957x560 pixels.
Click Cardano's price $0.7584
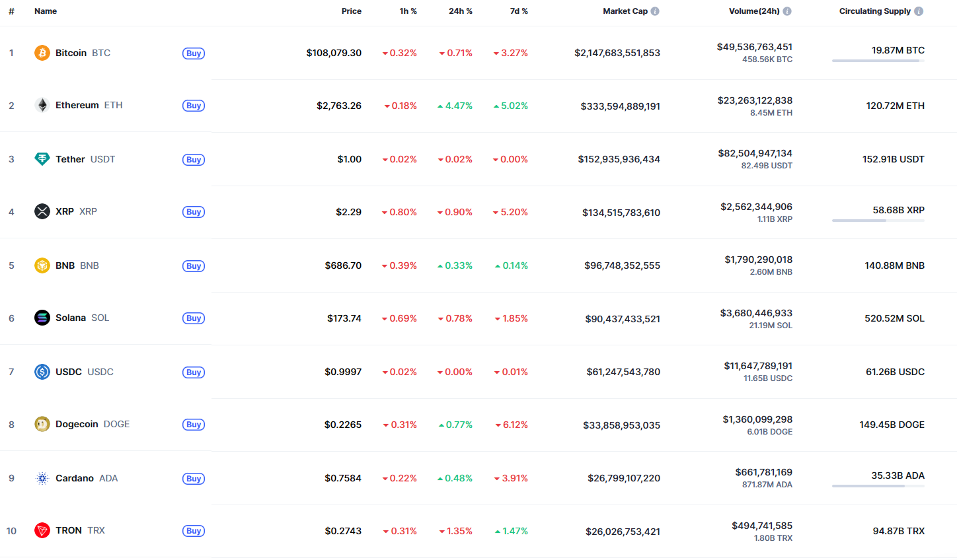click(343, 478)
